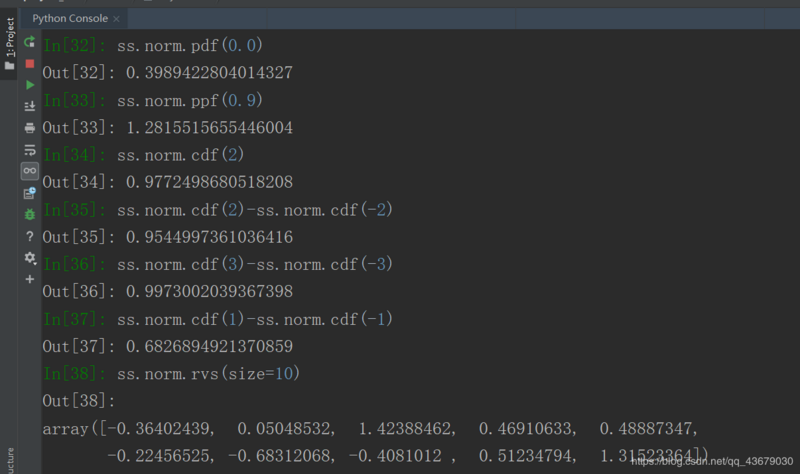Screen dimensions: 800x474
Task: Click the Rerun console icon
Action: (30, 42)
